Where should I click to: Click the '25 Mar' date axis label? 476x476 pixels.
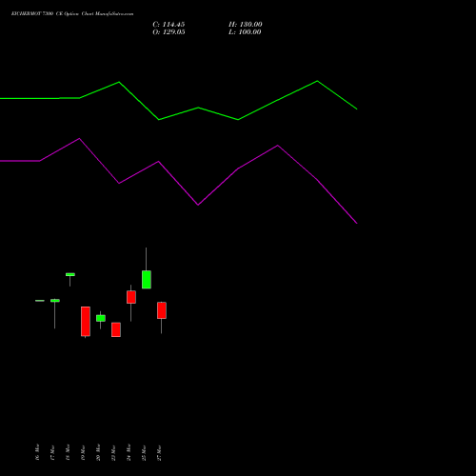point(144,452)
